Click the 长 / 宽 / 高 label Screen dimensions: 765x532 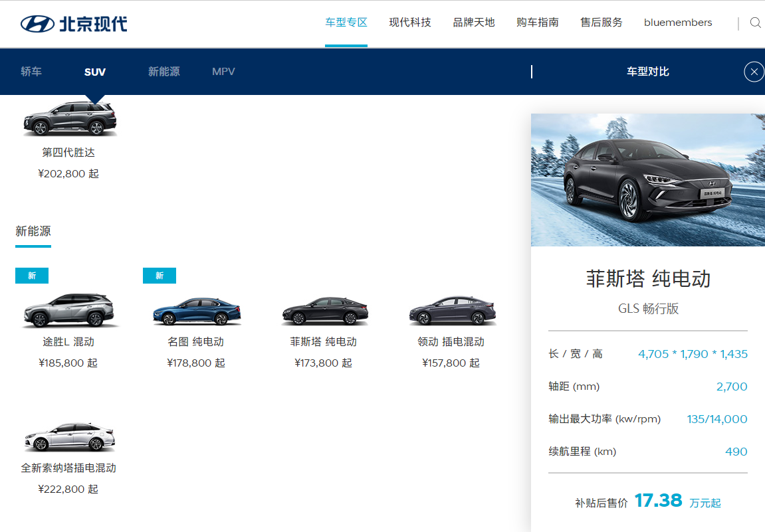tap(576, 354)
